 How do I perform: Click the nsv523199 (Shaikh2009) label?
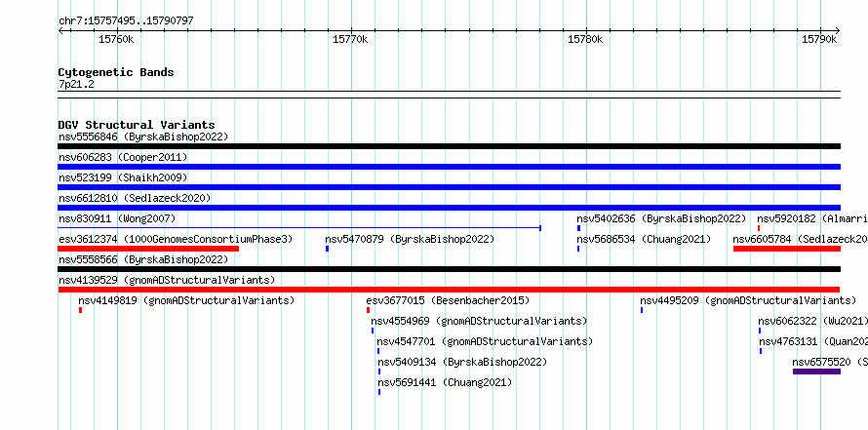point(123,177)
